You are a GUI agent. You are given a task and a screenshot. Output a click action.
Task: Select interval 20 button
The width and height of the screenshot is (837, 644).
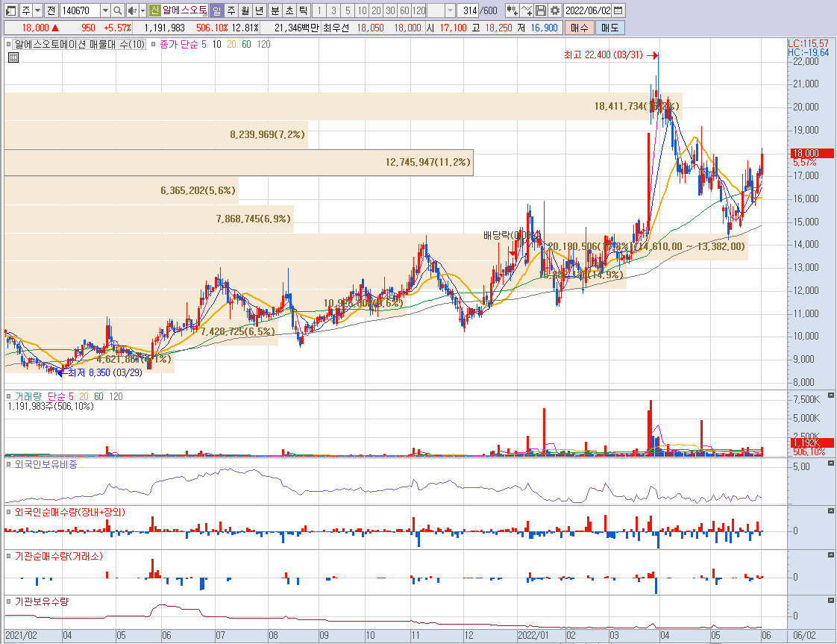(x=376, y=10)
